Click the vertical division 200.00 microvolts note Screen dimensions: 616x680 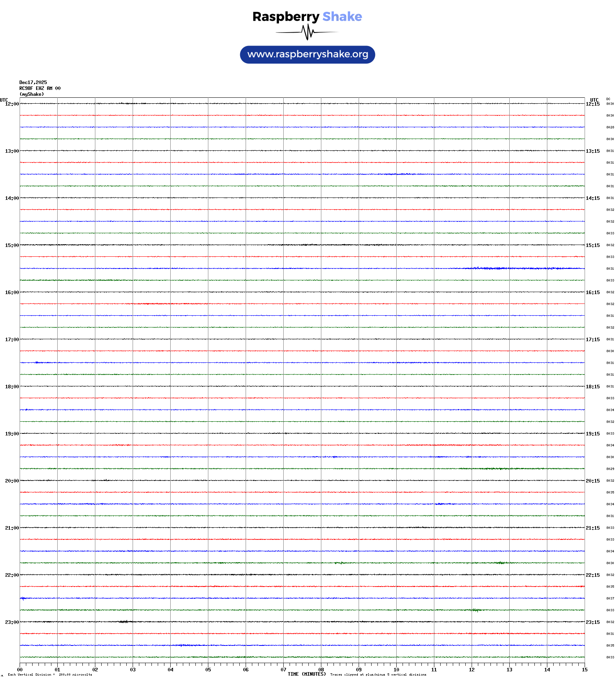click(50, 675)
